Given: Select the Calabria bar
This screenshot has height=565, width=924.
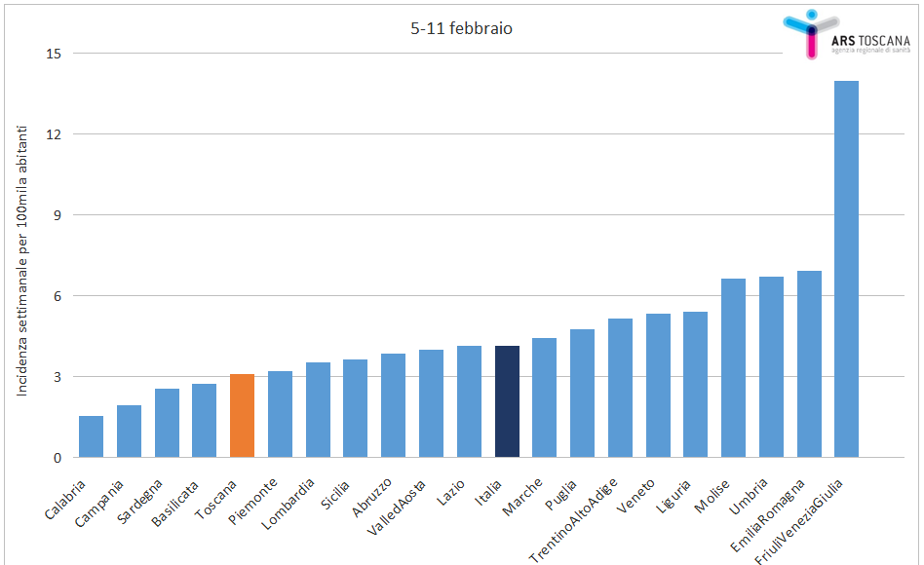Looking at the screenshot, I should click(x=91, y=436).
